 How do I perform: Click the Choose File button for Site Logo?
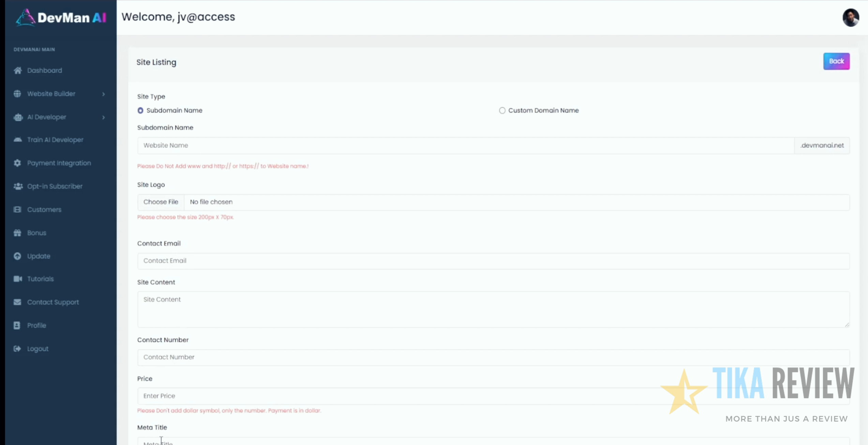[x=161, y=202]
